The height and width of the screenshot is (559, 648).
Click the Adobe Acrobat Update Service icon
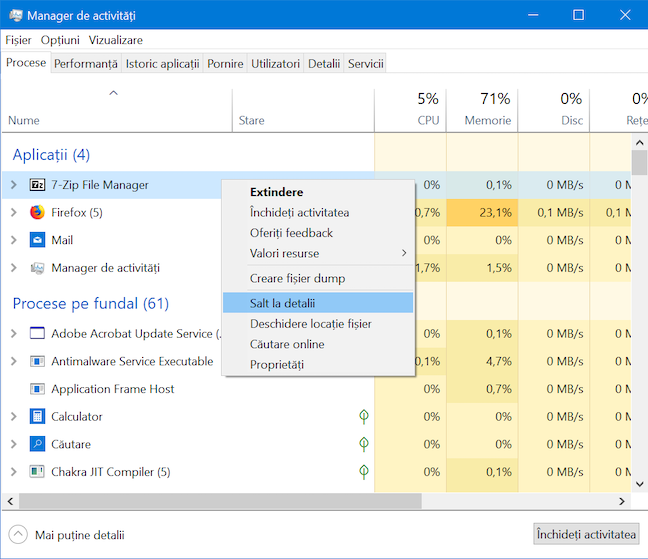pos(37,333)
